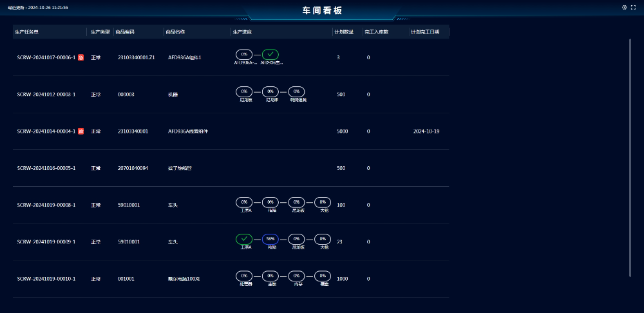The width and height of the screenshot is (644, 313).
Task: Click the 生产类型 column header
Action: pos(100,32)
